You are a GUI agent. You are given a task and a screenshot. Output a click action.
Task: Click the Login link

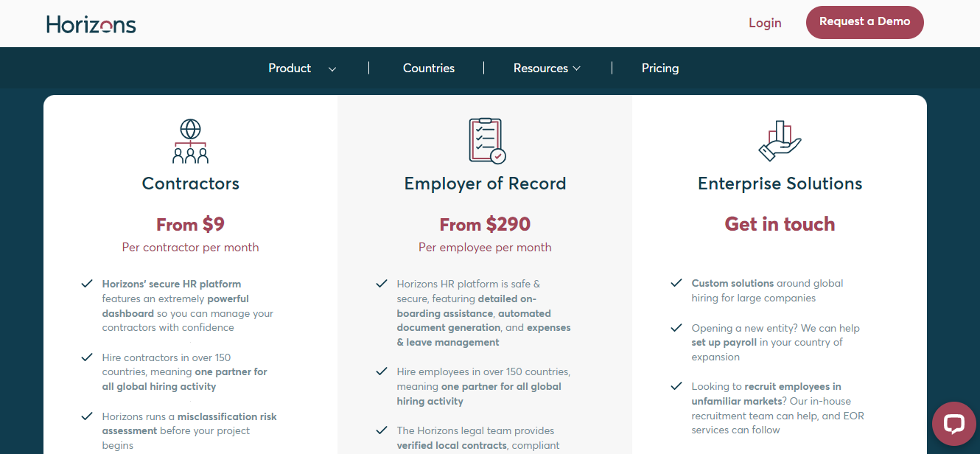[x=765, y=23]
